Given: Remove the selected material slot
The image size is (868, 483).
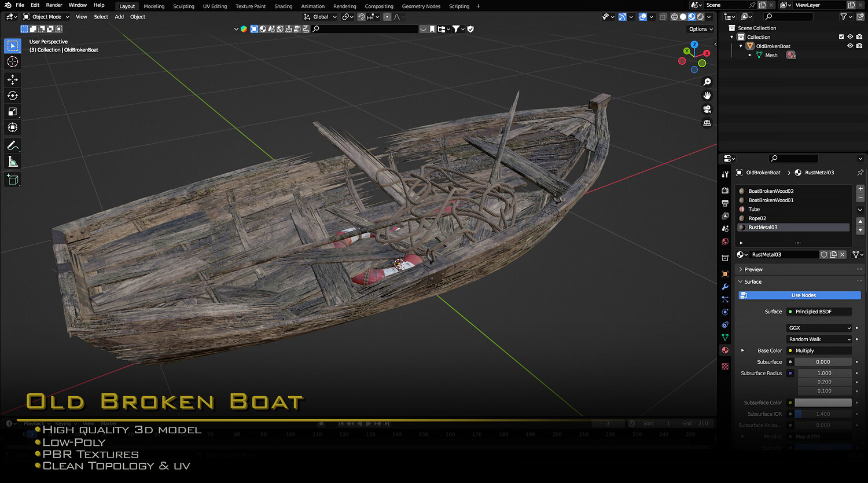Looking at the screenshot, I should [860, 198].
